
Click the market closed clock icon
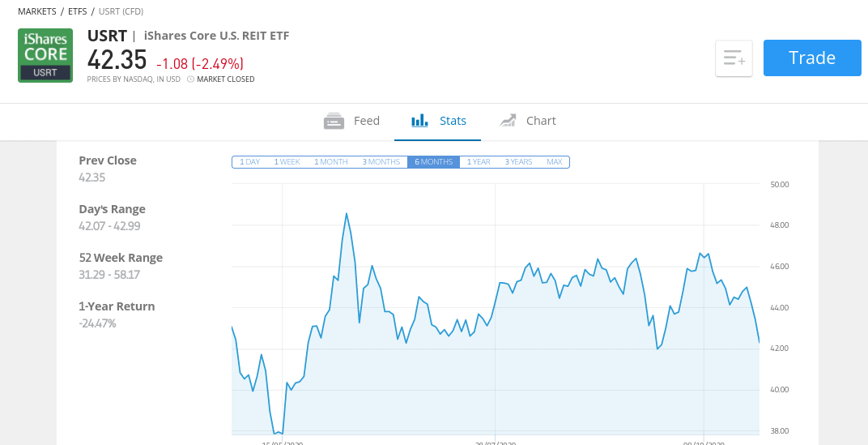(x=190, y=79)
